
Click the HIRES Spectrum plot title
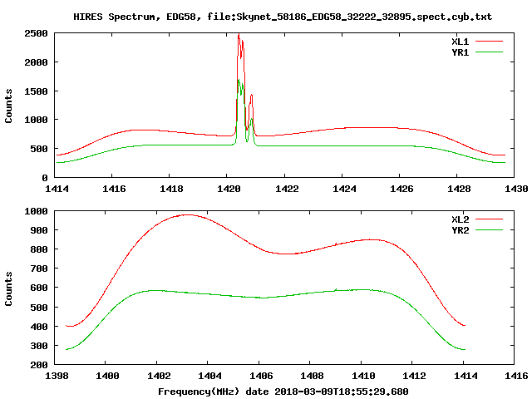[283, 17]
